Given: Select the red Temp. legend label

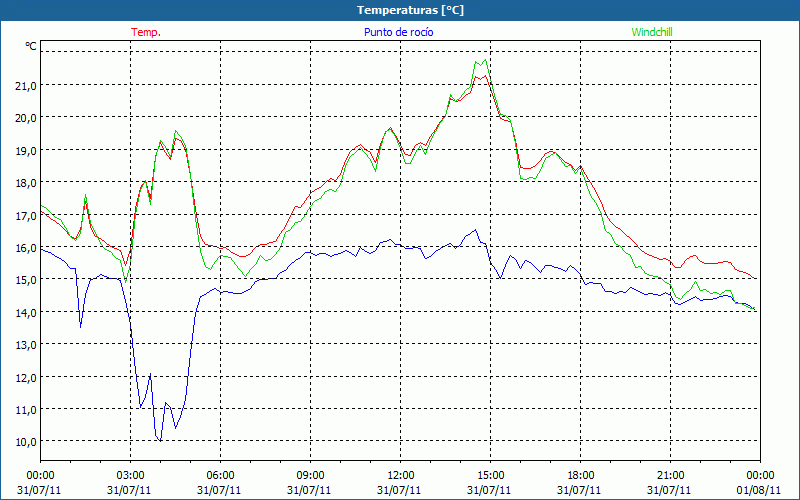Looking at the screenshot, I should tap(146, 32).
